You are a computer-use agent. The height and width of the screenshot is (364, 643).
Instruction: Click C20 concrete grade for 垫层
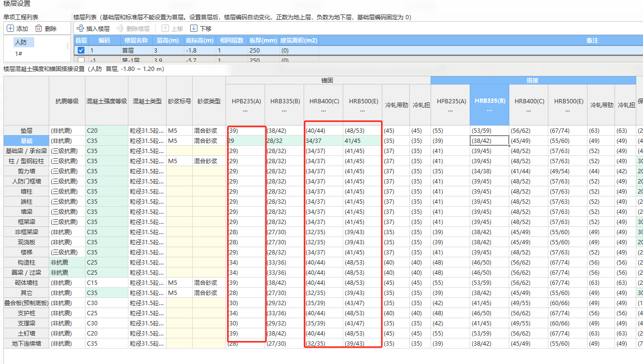point(107,130)
